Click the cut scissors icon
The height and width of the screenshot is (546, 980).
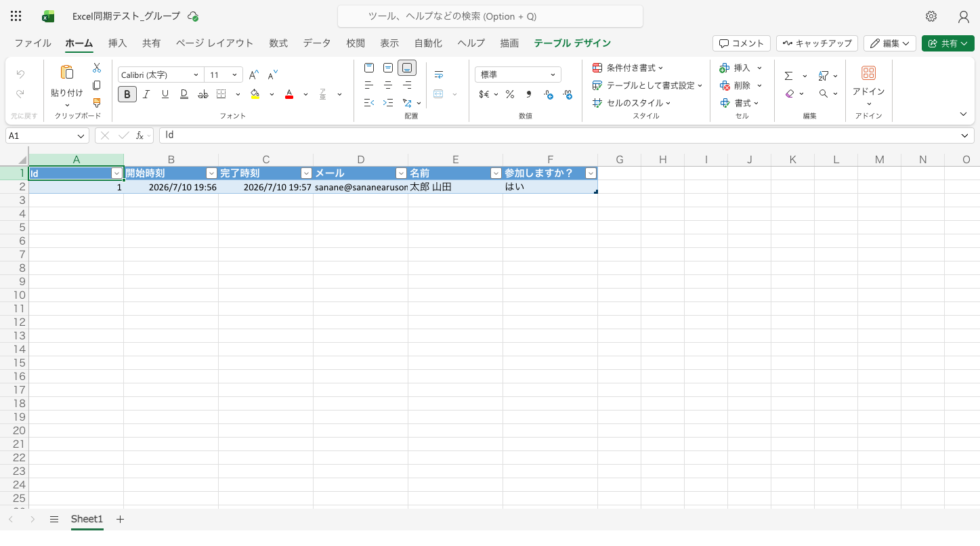97,68
